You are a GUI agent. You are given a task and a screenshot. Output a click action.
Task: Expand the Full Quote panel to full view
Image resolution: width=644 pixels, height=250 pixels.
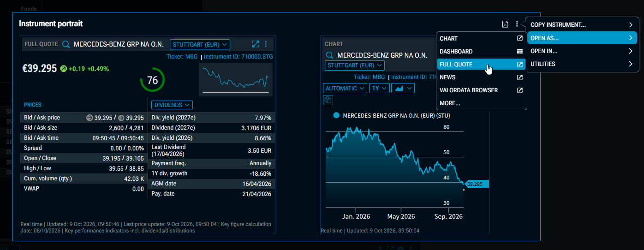point(256,44)
